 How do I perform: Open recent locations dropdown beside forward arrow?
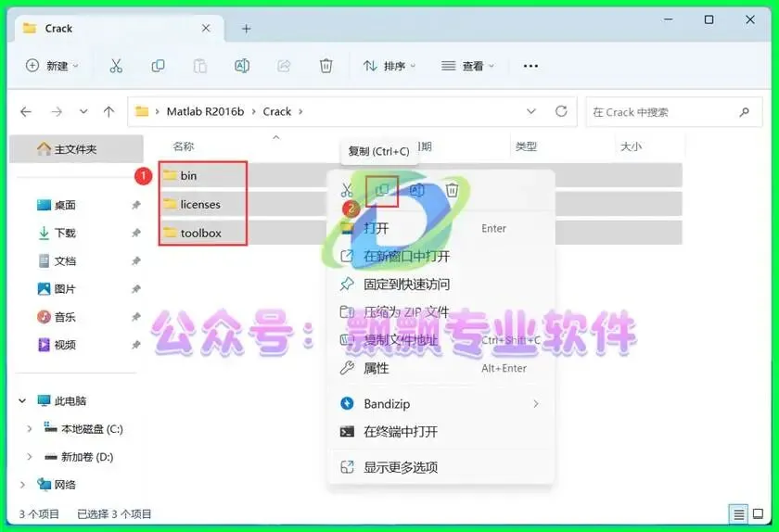point(83,112)
